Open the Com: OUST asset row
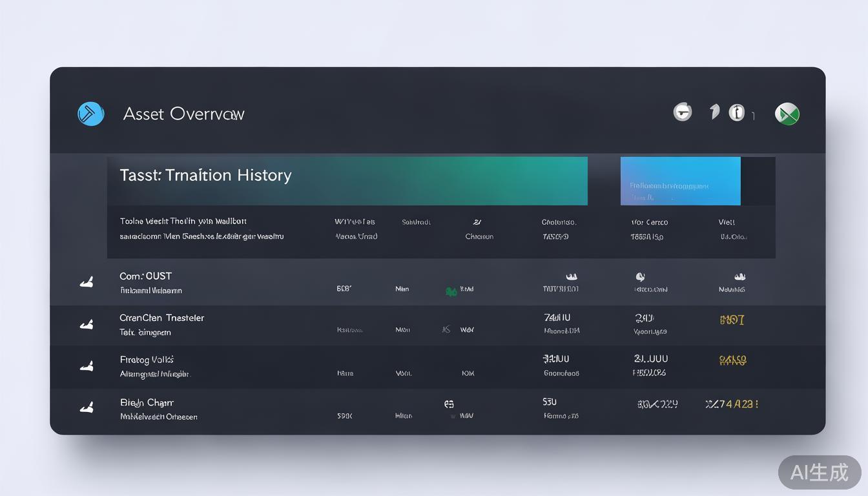 (x=146, y=276)
